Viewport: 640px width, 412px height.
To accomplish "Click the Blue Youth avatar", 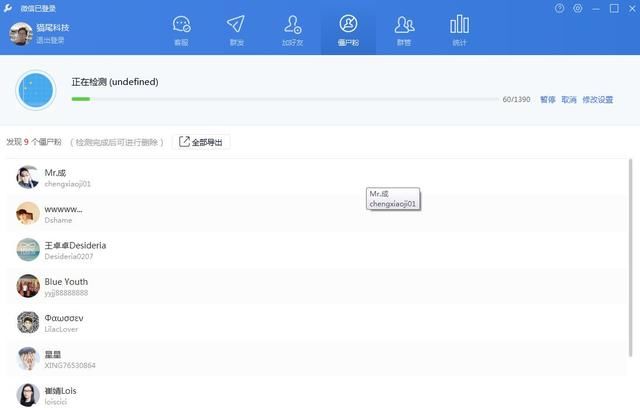I will [28, 286].
